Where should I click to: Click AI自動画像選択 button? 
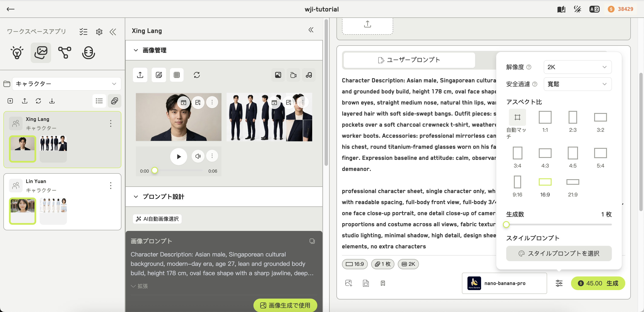pos(157,219)
